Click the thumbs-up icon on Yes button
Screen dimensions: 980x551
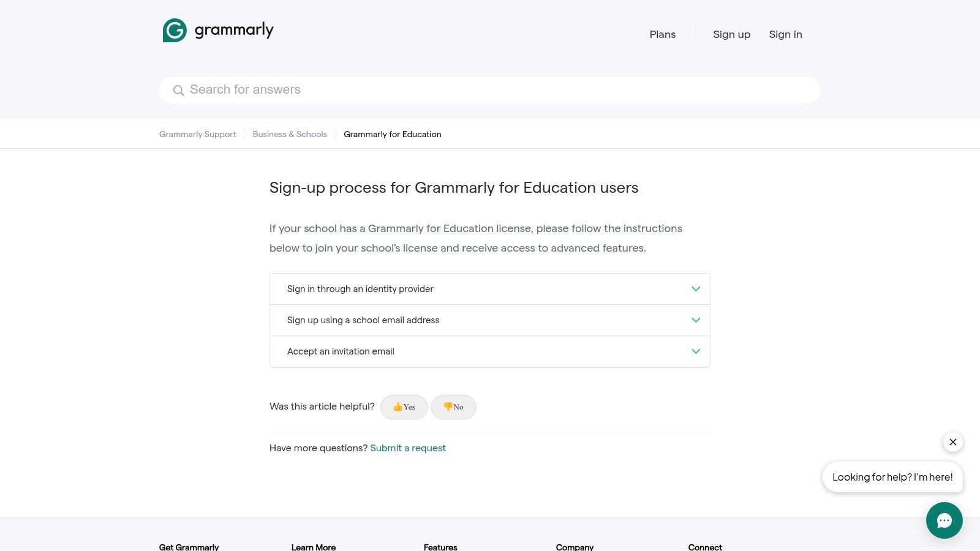coord(397,406)
